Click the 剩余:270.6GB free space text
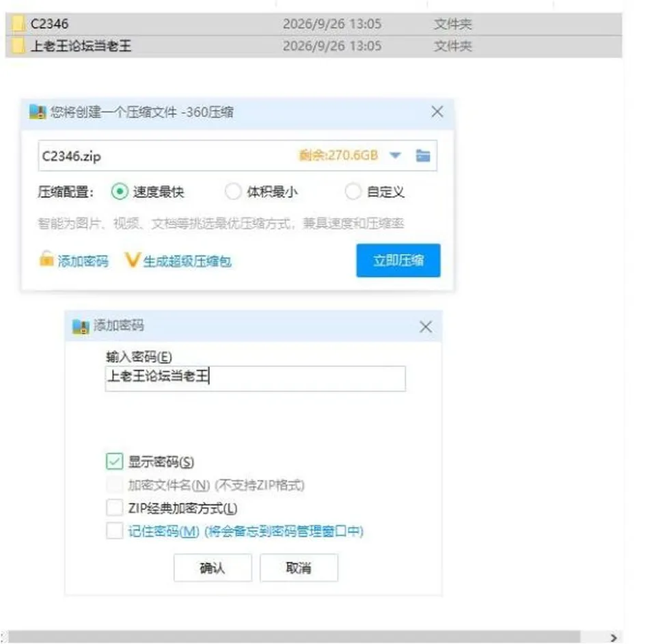 click(x=338, y=155)
